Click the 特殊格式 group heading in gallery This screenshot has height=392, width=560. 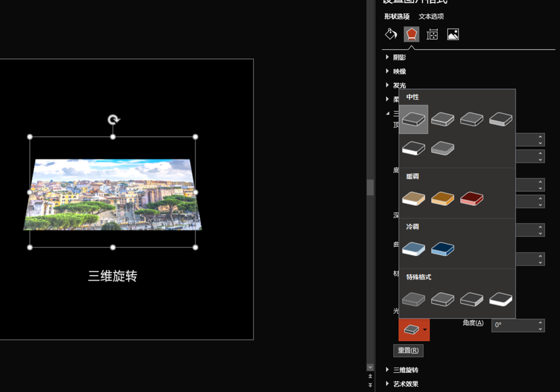point(419,277)
